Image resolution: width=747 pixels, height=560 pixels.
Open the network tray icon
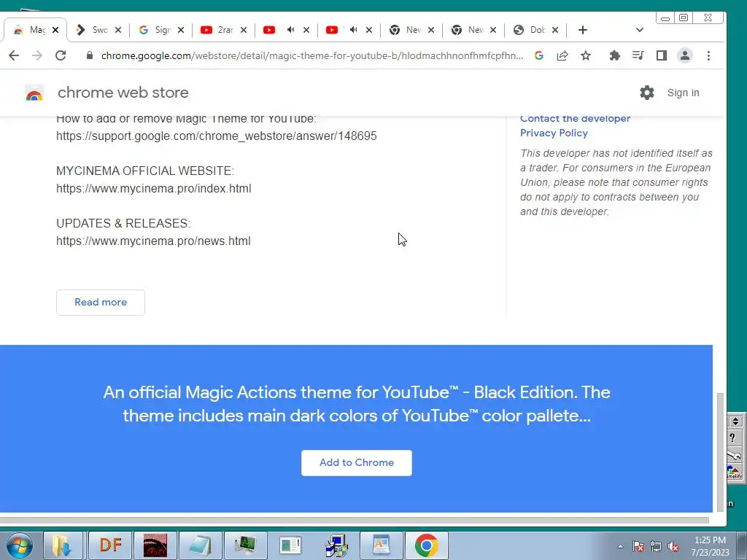click(656, 547)
